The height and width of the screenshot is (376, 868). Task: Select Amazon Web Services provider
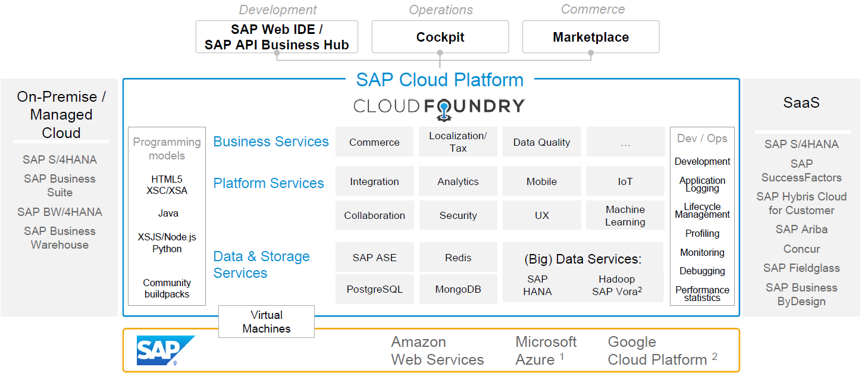pyautogui.click(x=437, y=351)
